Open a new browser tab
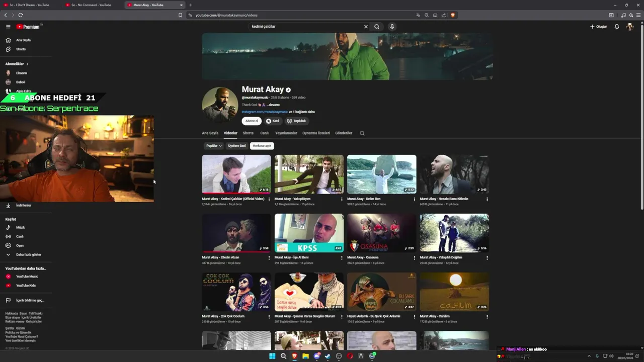Image resolution: width=644 pixels, height=362 pixels. tap(190, 5)
